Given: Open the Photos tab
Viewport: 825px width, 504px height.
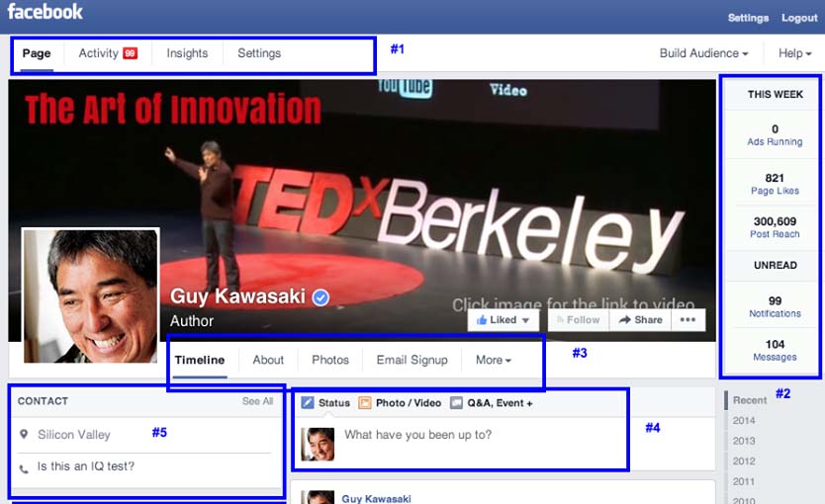Looking at the screenshot, I should 330,360.
